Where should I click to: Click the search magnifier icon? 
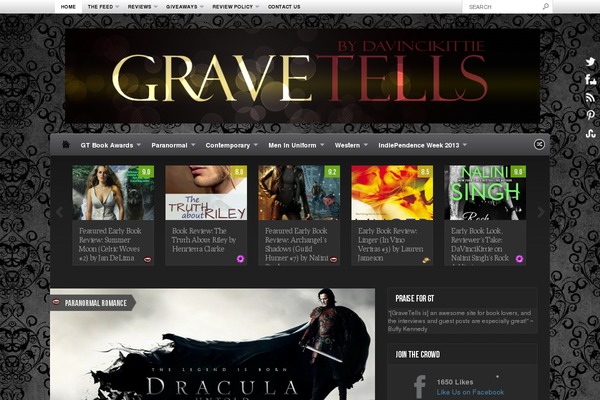point(546,6)
